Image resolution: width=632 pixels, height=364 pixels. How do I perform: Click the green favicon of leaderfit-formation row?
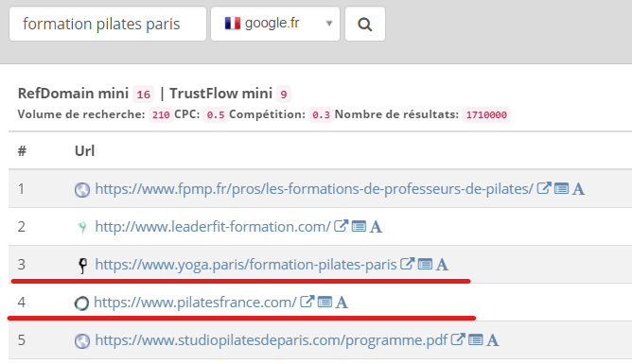[x=82, y=228]
